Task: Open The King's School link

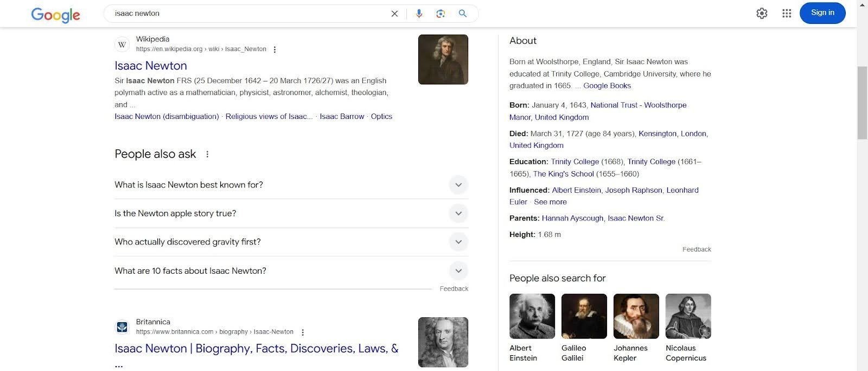Action: [x=563, y=174]
